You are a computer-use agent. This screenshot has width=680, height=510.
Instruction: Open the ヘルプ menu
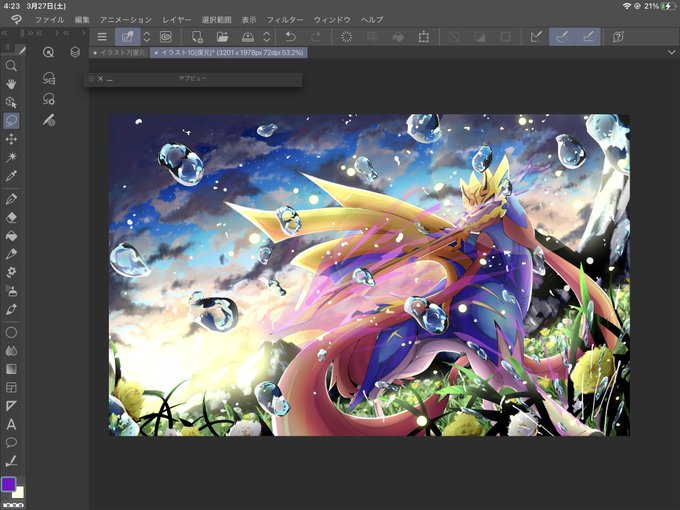[372, 20]
